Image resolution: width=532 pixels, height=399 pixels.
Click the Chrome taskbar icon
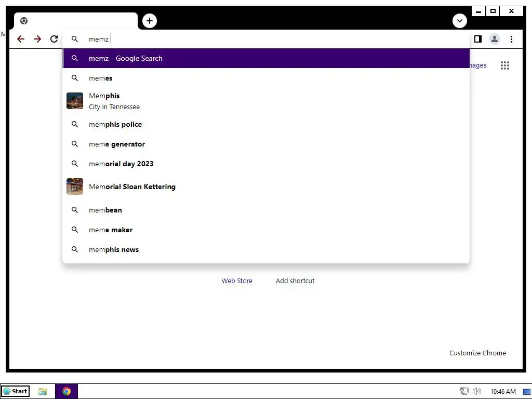coord(66,392)
